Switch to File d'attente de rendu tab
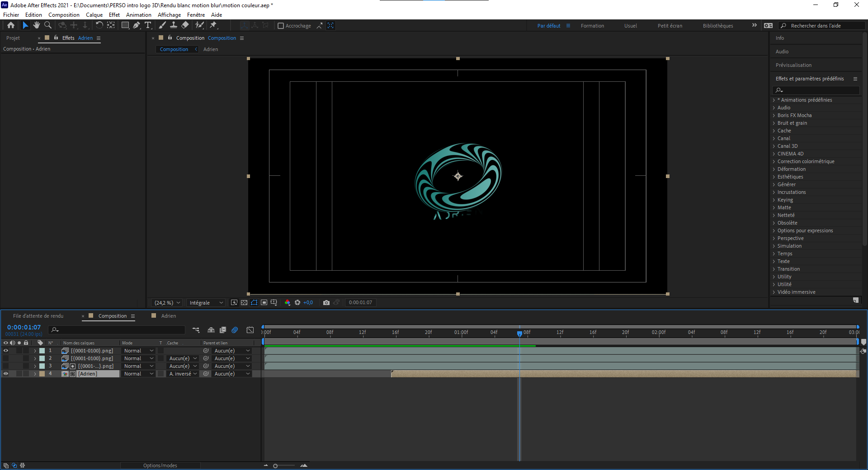868x470 pixels. (x=38, y=316)
